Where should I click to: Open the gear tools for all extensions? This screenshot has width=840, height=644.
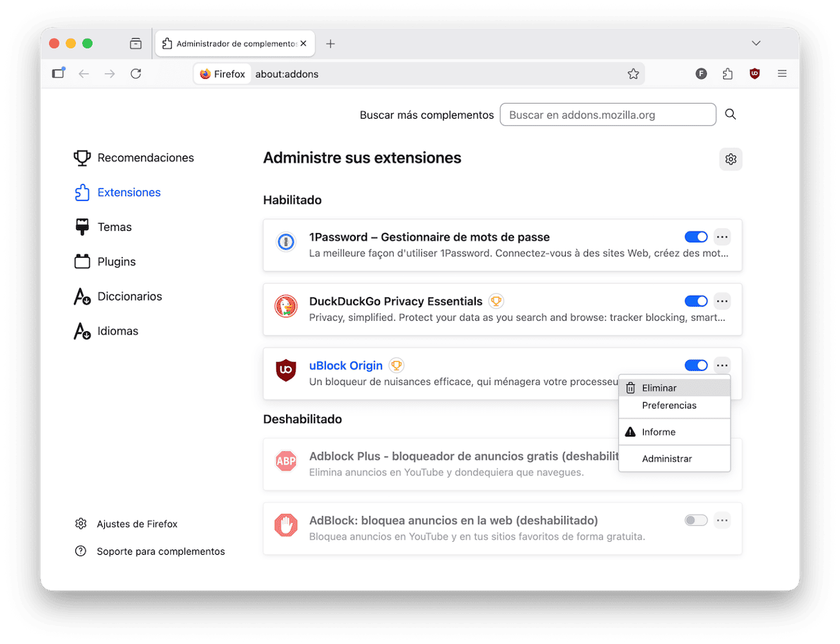pyautogui.click(x=730, y=159)
